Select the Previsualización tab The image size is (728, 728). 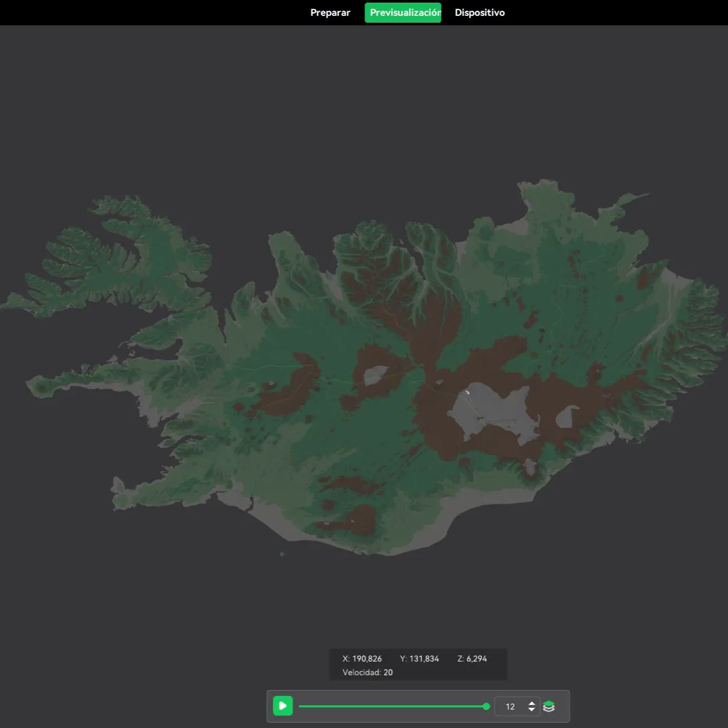coord(403,13)
